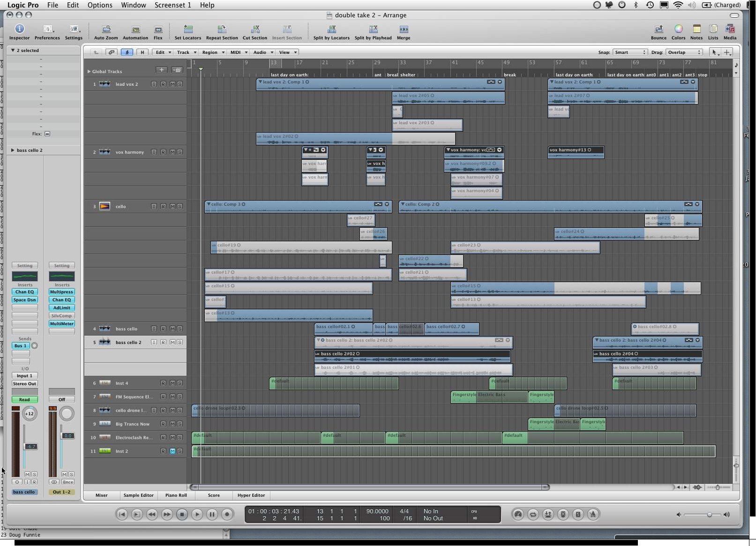Open the MIDI local menu dropdown
Screen dimensions: 756x546
(x=238, y=52)
